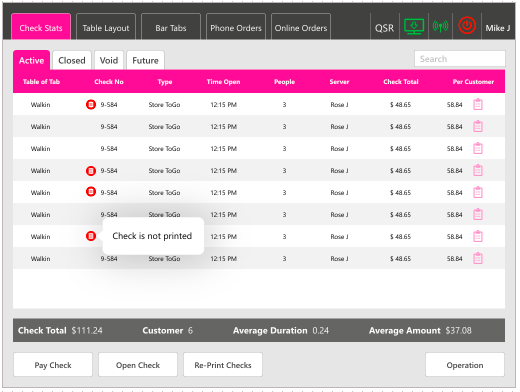Screen dimensions: 520x392
Task: Open the clipboard icon in first row
Action: tap(478, 104)
